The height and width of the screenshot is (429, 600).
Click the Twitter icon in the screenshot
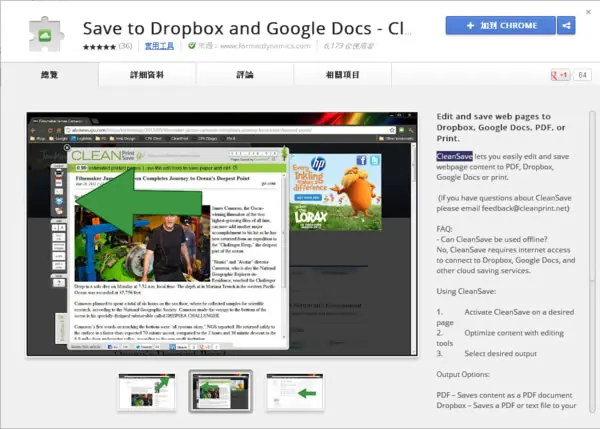(374, 160)
